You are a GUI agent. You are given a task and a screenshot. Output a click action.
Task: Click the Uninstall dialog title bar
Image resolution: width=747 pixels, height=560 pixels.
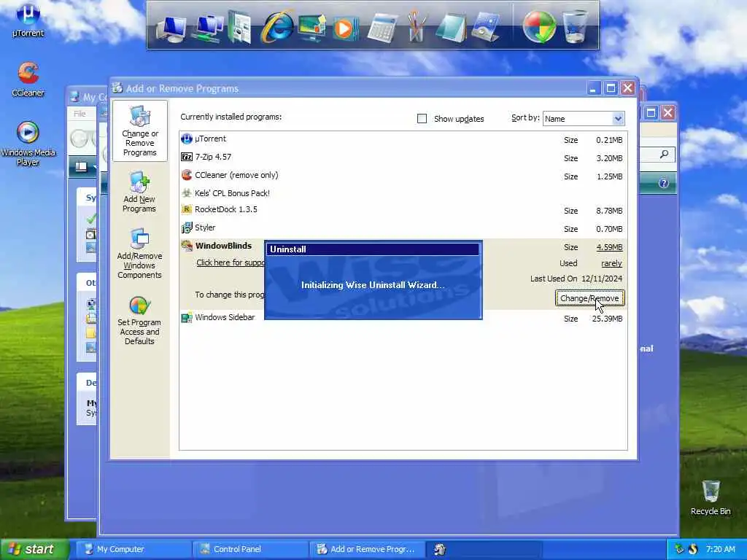(373, 249)
